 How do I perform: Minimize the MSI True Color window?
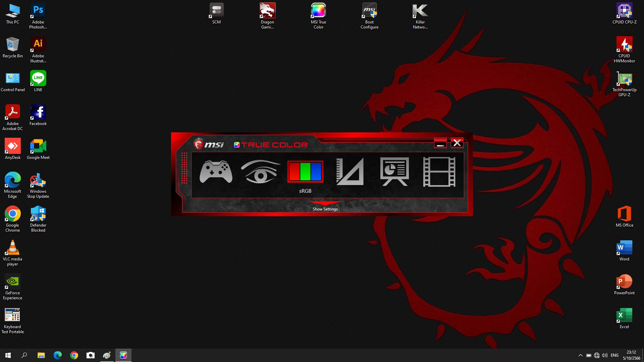pos(440,143)
